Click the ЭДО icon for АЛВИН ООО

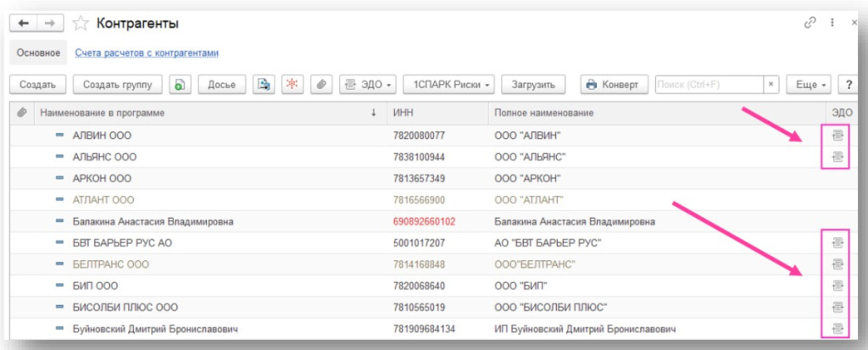837,136
